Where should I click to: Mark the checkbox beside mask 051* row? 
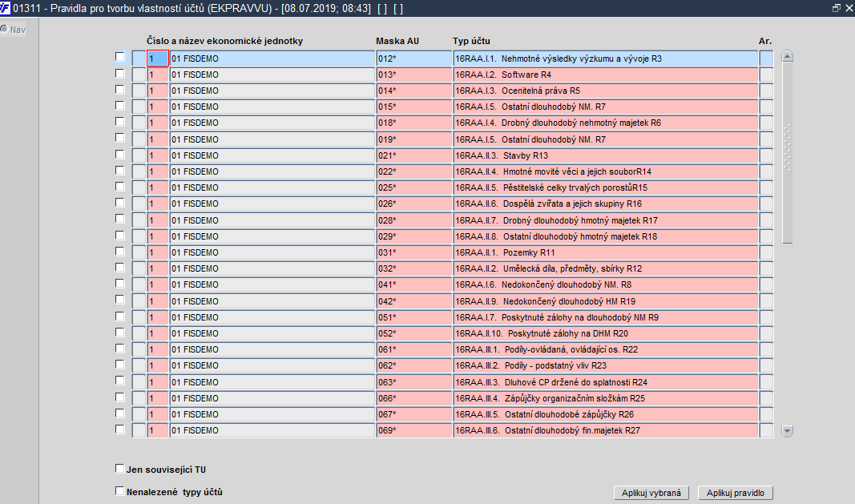coord(120,317)
